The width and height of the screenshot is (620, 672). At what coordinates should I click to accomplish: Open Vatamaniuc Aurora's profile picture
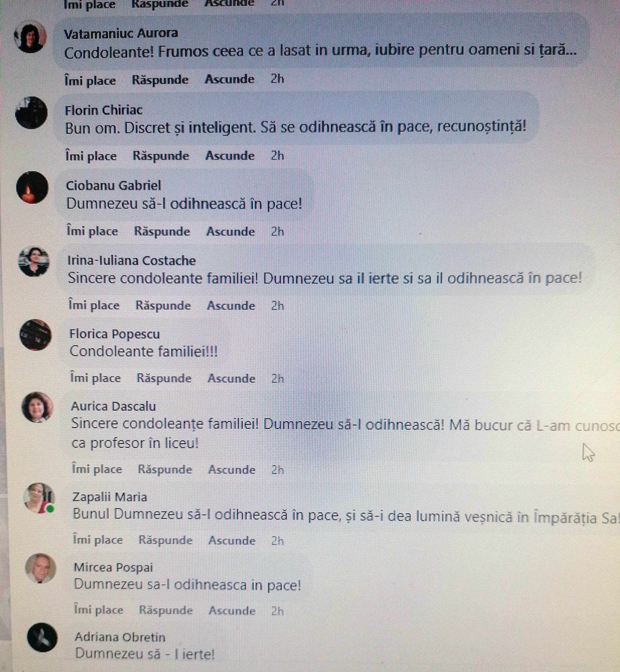pyautogui.click(x=30, y=36)
